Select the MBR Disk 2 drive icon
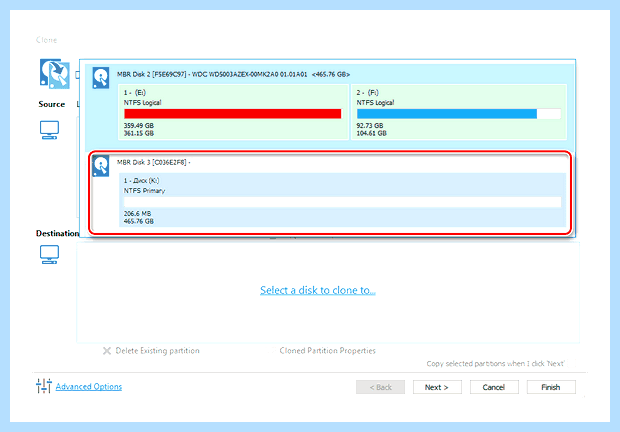The width and height of the screenshot is (620, 432). [101, 78]
